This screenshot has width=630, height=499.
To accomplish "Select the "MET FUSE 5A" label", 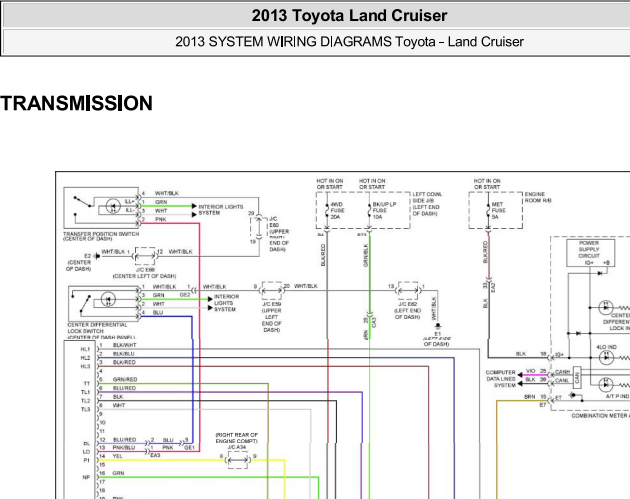I will (498, 211).
